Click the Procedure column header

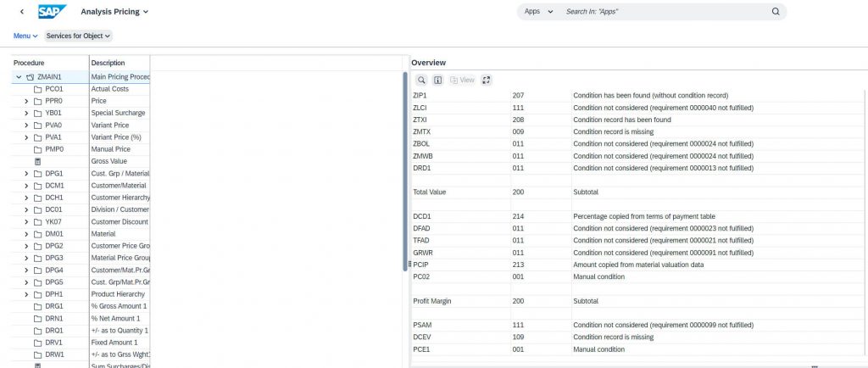(x=50, y=63)
